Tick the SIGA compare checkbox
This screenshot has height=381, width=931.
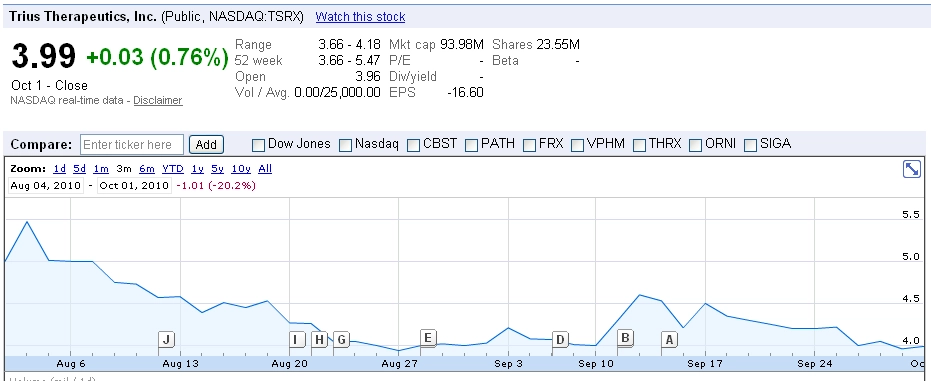coord(750,145)
